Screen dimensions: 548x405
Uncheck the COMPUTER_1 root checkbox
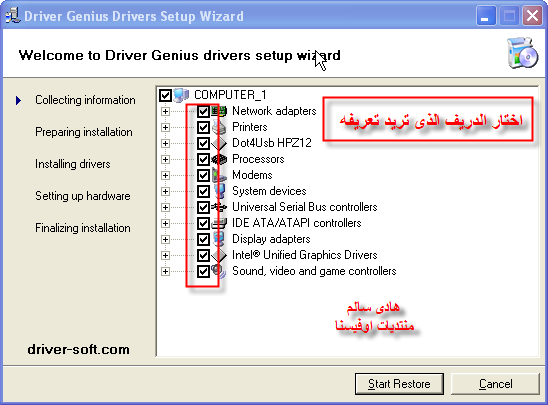click(x=165, y=95)
